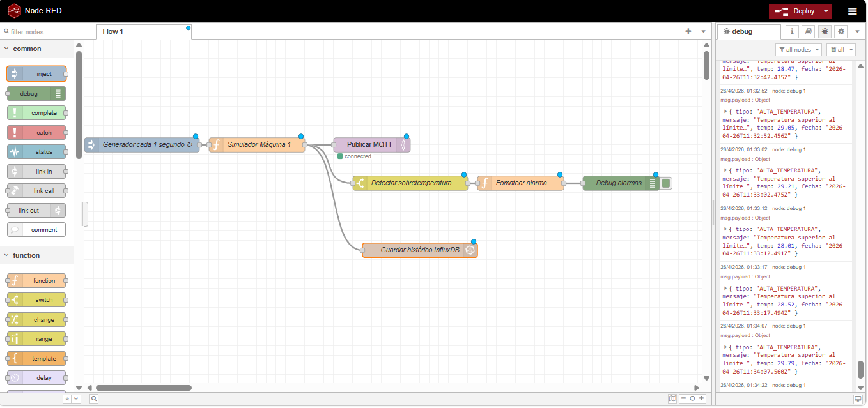Toggle the workspace navigator map icon
868x408 pixels.
[672, 398]
